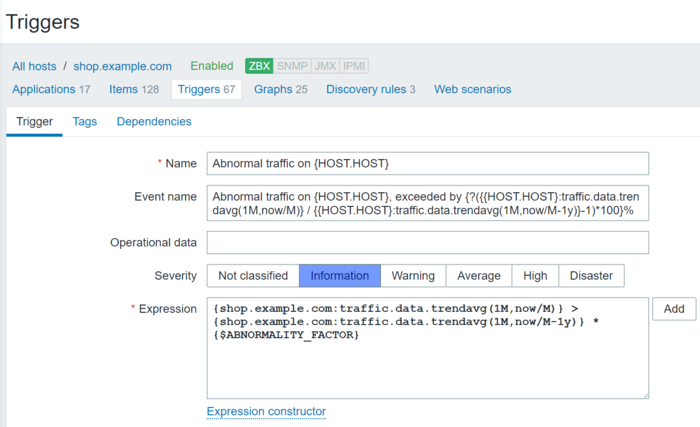This screenshot has width=700, height=427.
Task: Open shop.example.com host link
Action: (x=123, y=66)
